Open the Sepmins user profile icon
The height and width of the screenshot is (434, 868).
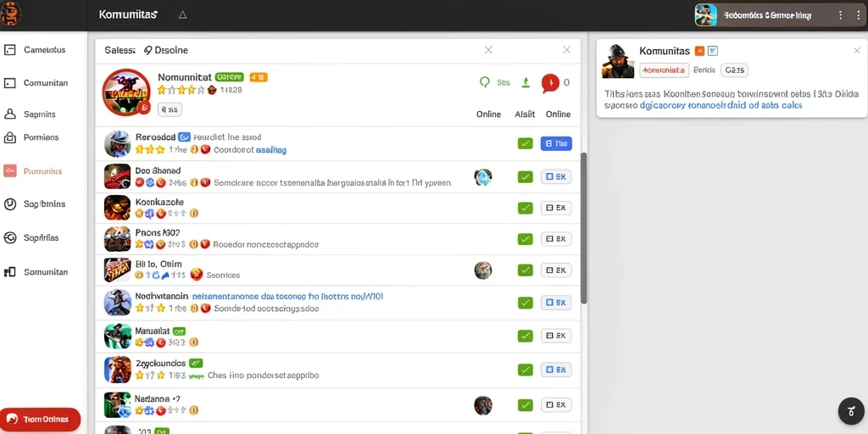[x=9, y=114]
